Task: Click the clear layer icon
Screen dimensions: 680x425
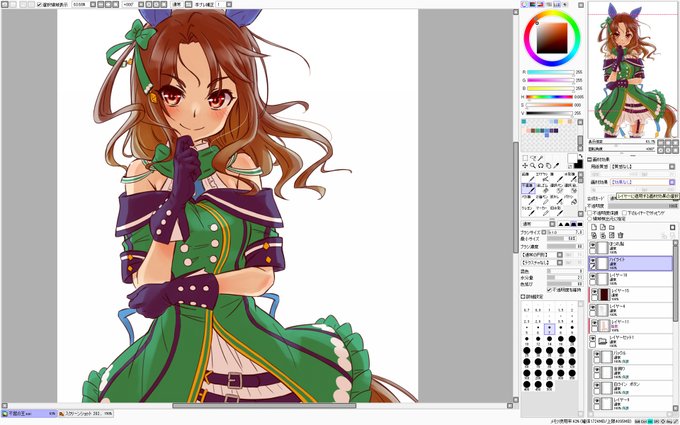Action: [612, 235]
